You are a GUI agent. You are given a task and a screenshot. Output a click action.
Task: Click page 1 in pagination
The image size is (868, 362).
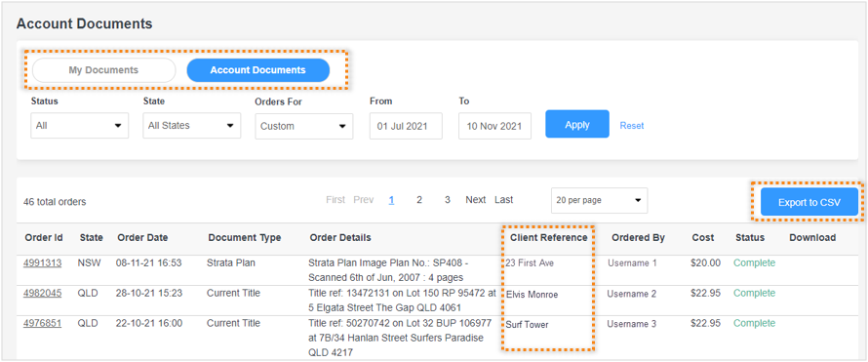(x=391, y=200)
